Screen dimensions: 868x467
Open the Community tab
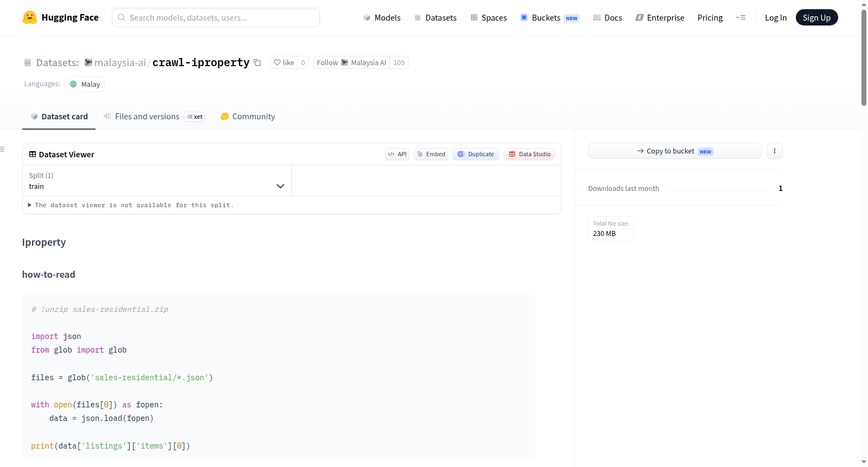click(x=247, y=117)
